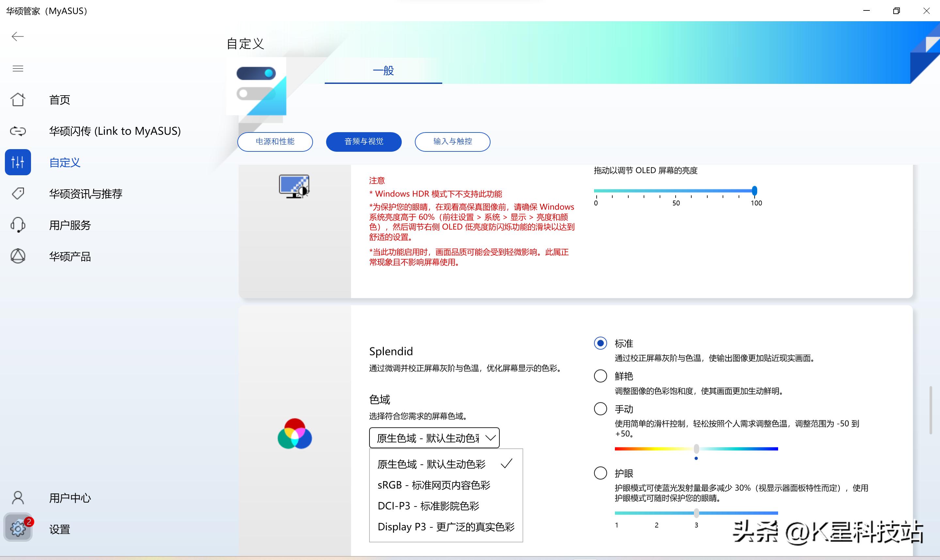940x560 pixels.
Task: Select sRGB - 标准网页内容色彩 option
Action: (x=434, y=485)
